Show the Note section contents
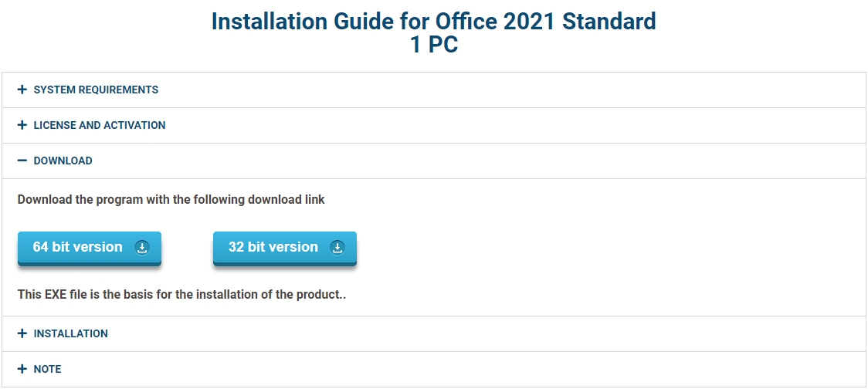Image resolution: width=868 pixels, height=389 pixels. tap(47, 369)
